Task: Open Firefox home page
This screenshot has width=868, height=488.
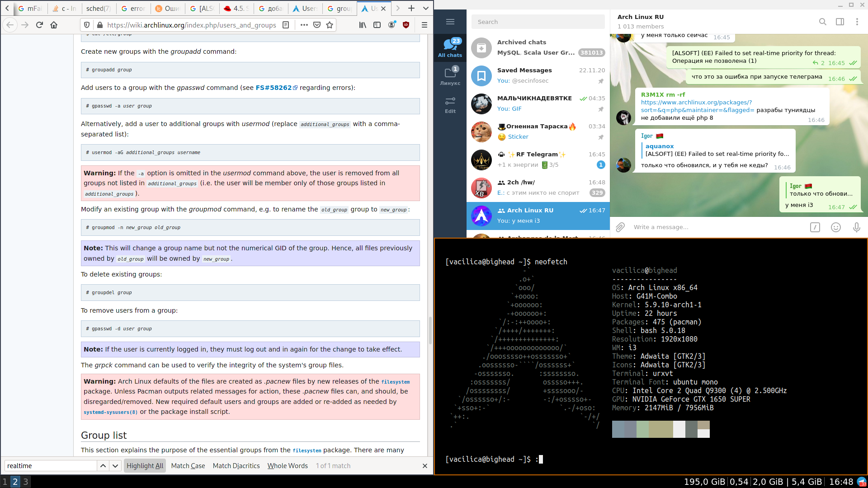Action: pos(54,25)
